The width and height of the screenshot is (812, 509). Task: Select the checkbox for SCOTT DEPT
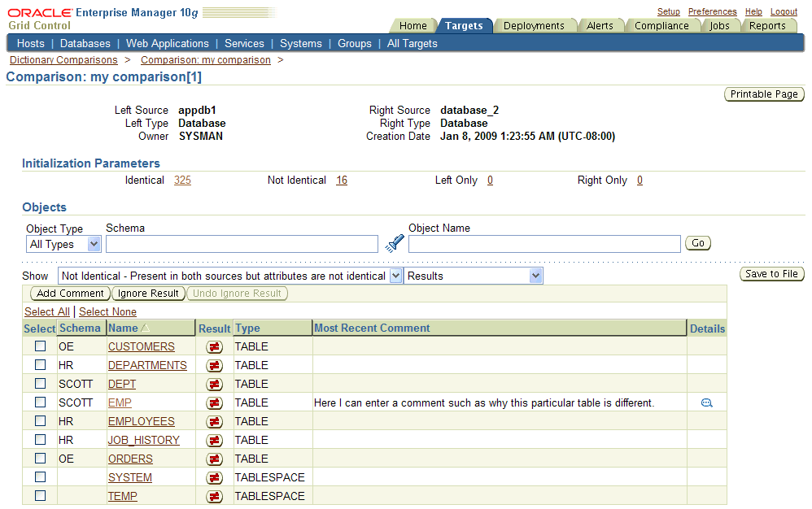(x=41, y=383)
